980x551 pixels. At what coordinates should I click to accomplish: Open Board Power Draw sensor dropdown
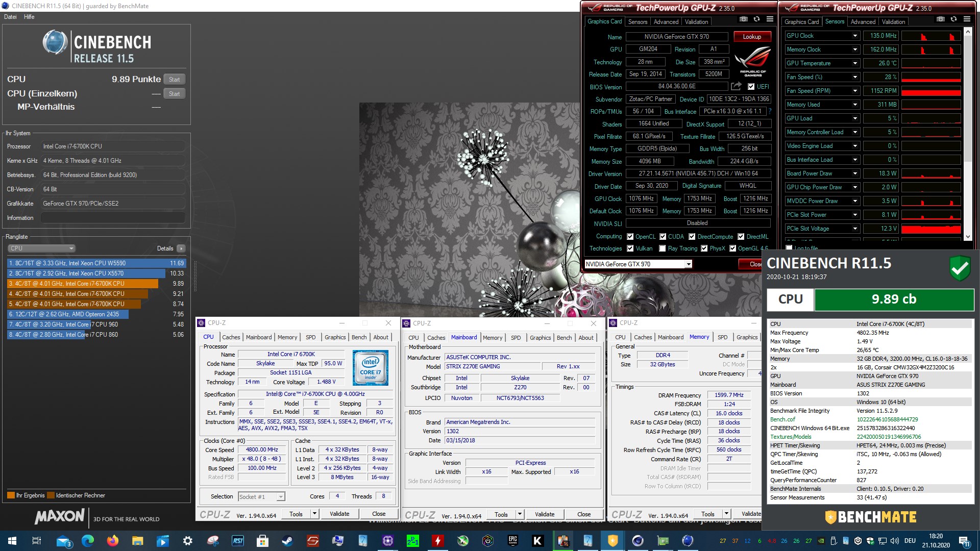pos(855,173)
